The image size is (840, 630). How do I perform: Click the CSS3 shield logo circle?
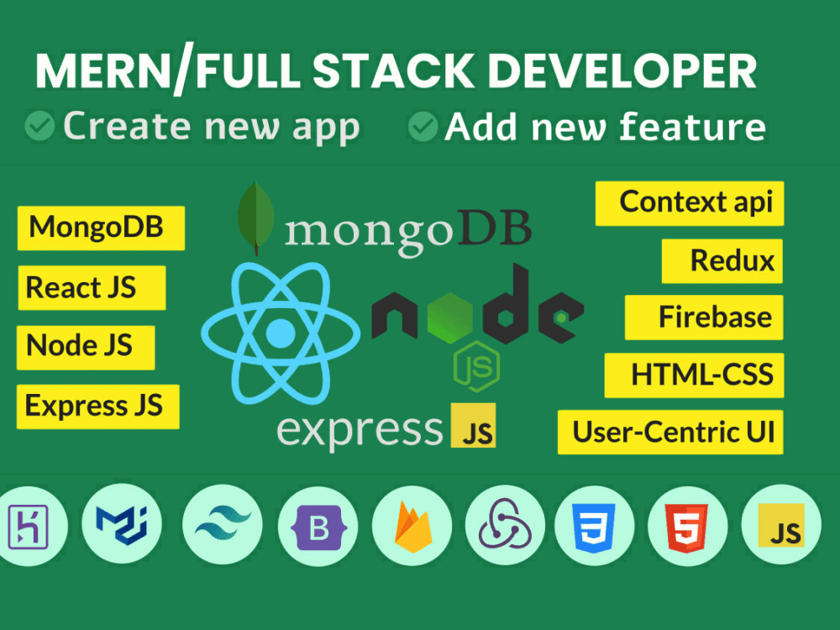tap(595, 526)
